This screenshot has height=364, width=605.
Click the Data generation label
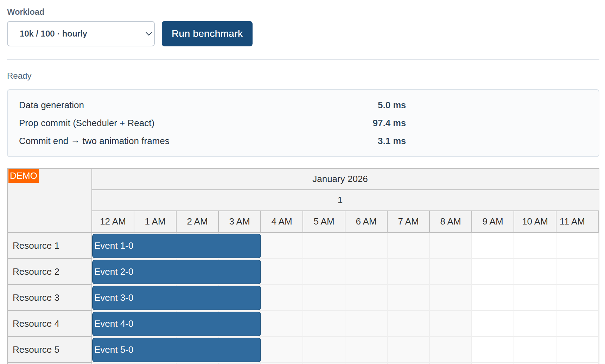click(x=52, y=105)
